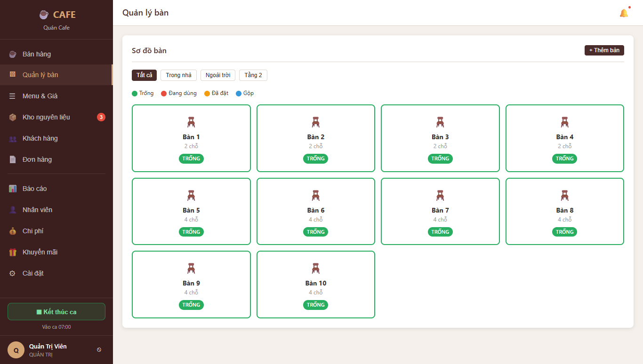Click the gear icon beside Cài đặt

point(13,273)
